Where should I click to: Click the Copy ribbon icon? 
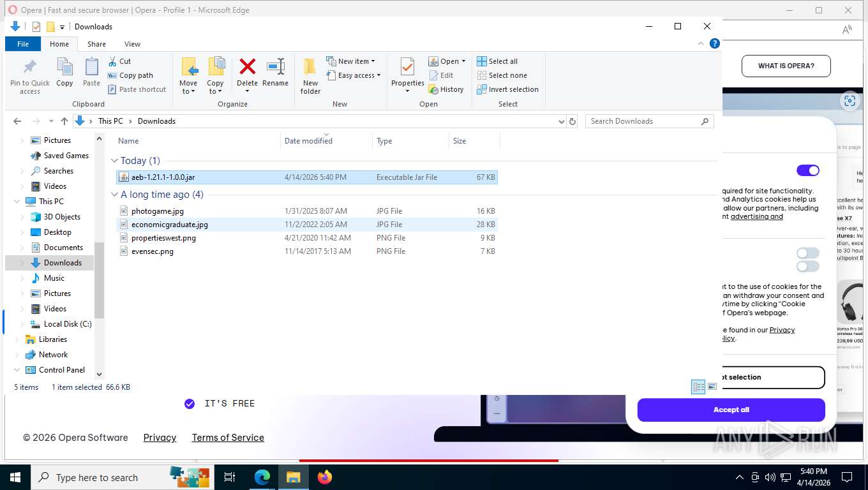tap(64, 72)
